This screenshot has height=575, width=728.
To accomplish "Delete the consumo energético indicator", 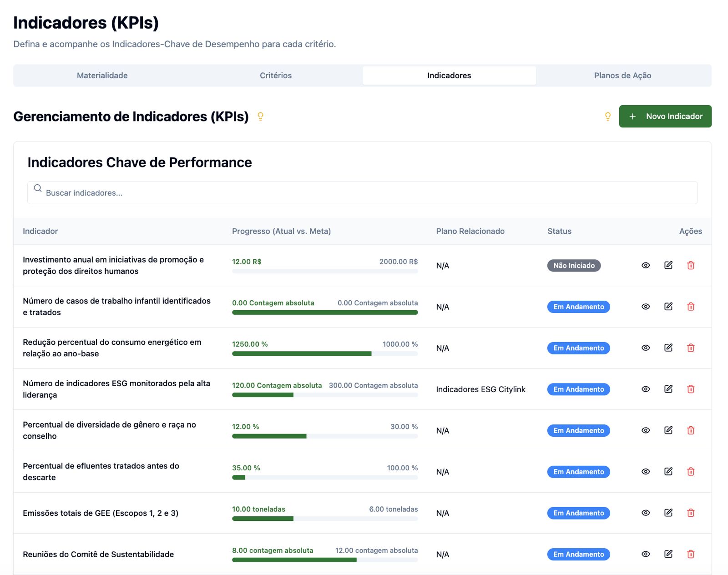I will (690, 348).
